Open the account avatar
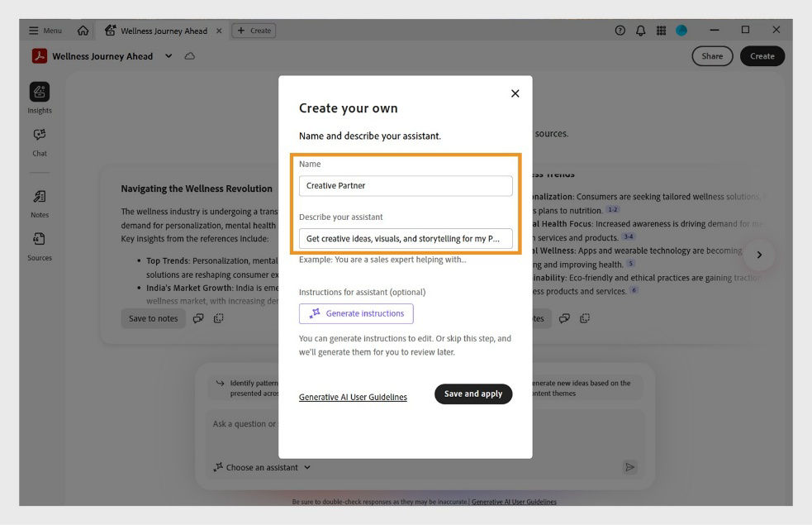This screenshot has height=525, width=812. pyautogui.click(x=681, y=30)
